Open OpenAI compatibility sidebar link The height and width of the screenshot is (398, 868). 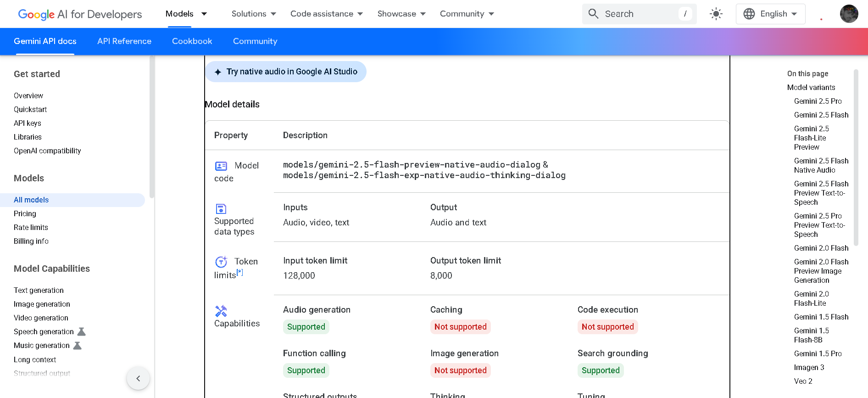pos(47,151)
